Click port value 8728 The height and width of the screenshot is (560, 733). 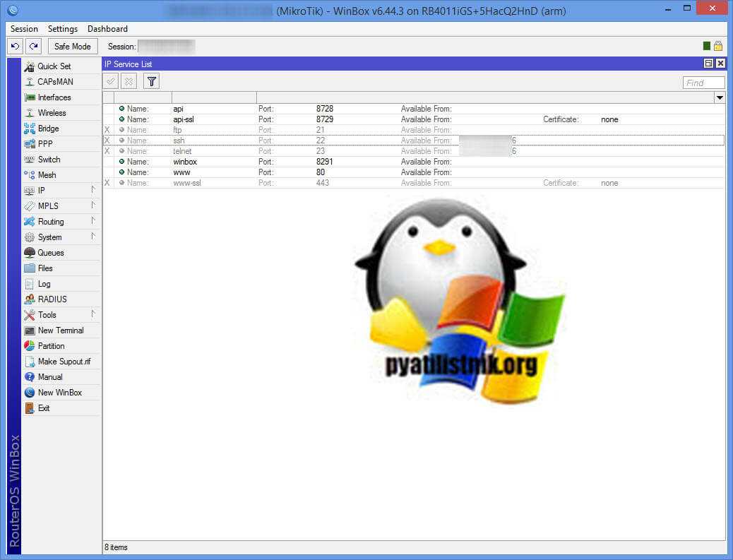[x=324, y=109]
